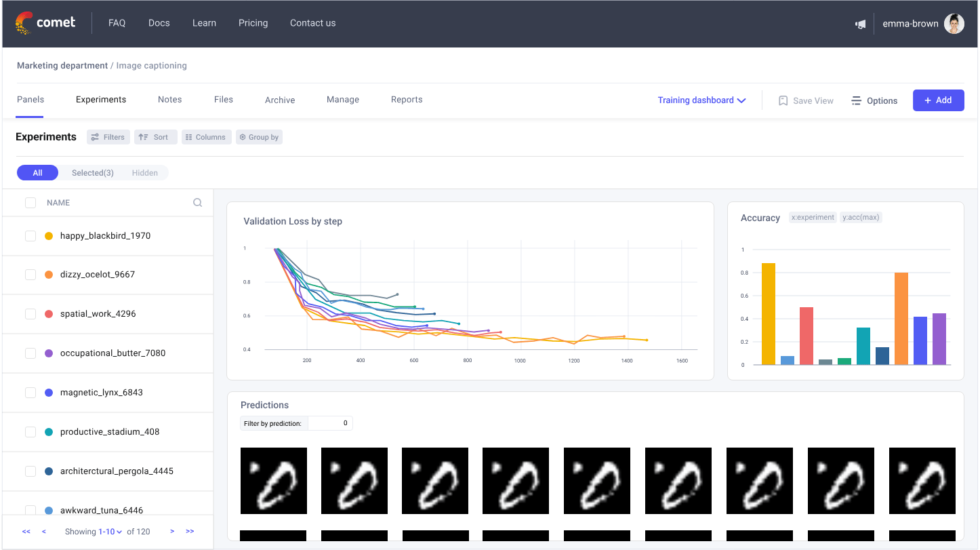Open the Docs menu item
The image size is (980, 550).
[159, 22]
